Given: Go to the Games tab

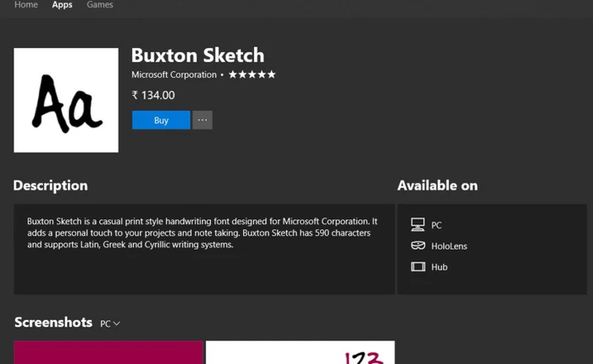Looking at the screenshot, I should pyautogui.click(x=100, y=4).
